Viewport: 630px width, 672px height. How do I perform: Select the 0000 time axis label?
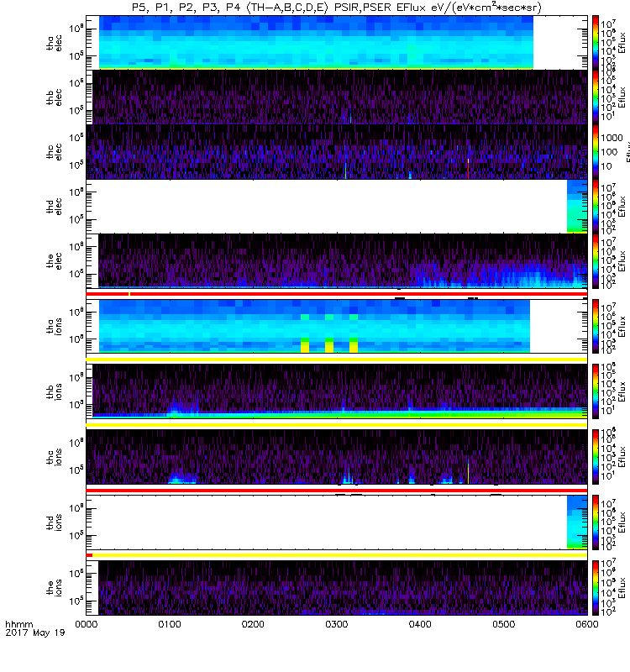point(87,624)
